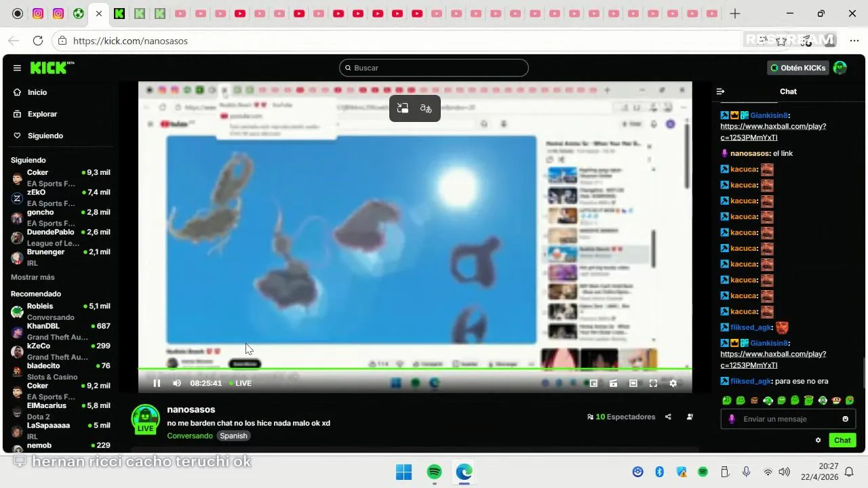The width and height of the screenshot is (868, 488).
Task: Mute the stream volume
Action: [x=177, y=383]
